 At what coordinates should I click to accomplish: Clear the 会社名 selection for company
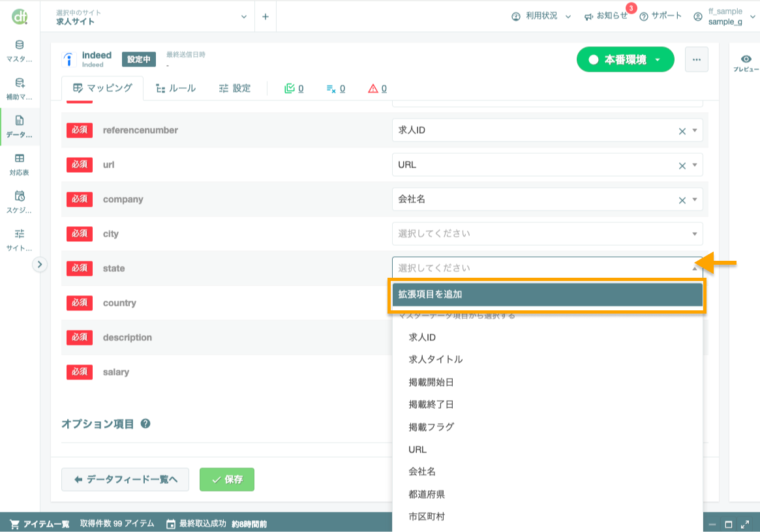(x=682, y=200)
